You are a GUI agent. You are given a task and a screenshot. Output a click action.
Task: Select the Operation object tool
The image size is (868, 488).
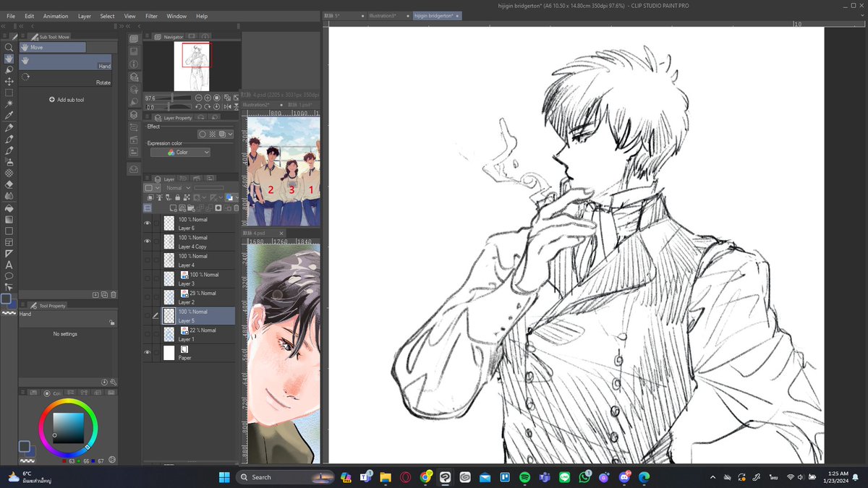(x=9, y=70)
